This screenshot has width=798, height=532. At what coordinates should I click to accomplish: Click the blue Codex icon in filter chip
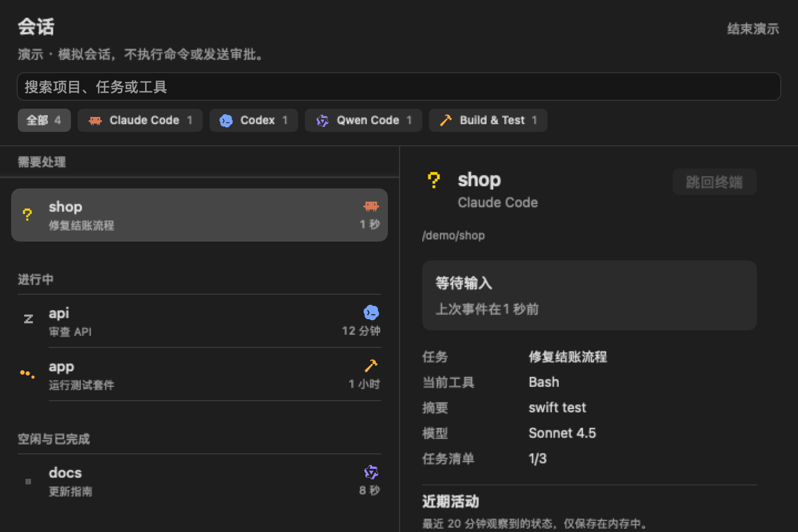point(226,120)
